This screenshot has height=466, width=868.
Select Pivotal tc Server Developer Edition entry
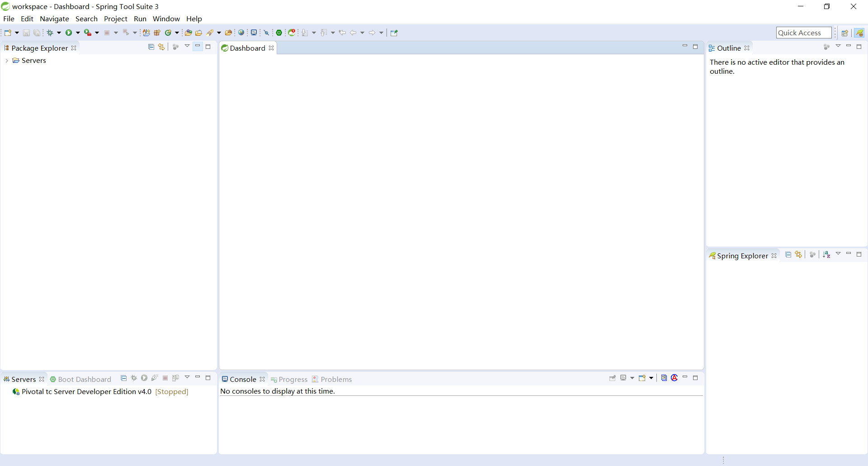[100, 392]
